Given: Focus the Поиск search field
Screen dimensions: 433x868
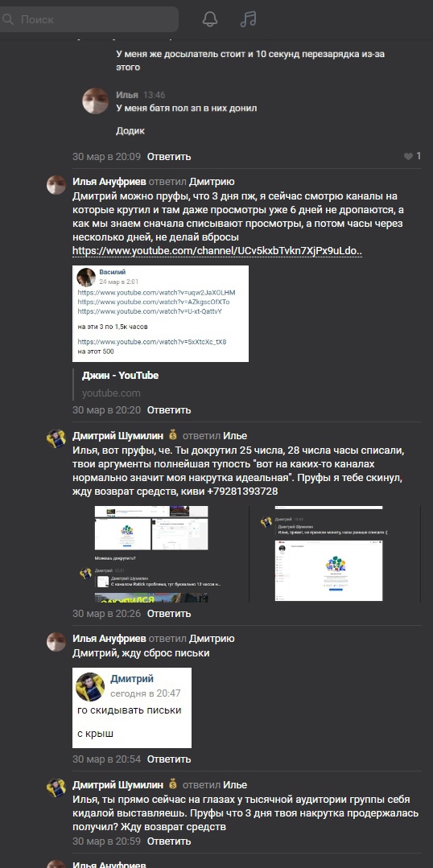Looking at the screenshot, I should click(x=89, y=19).
